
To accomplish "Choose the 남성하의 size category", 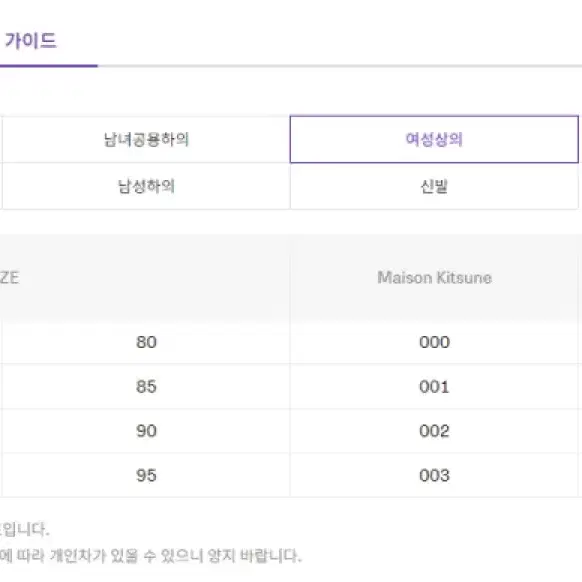I will [x=146, y=186].
